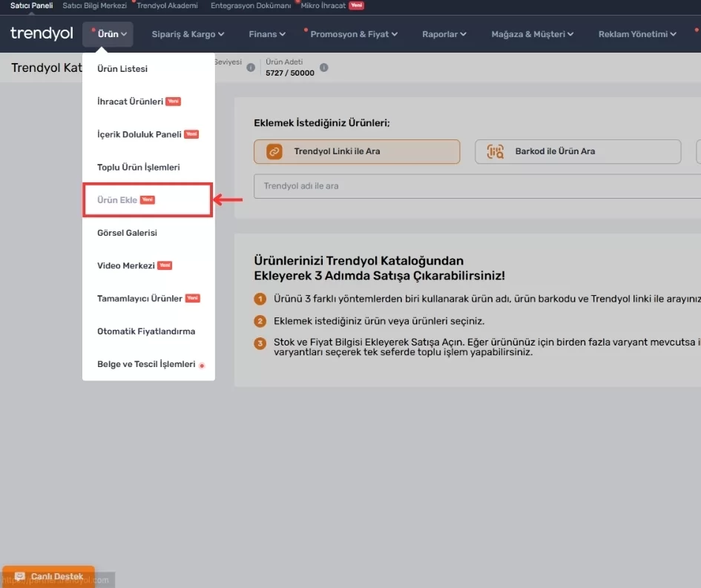Expand the Ürün dropdown menu
701x588 pixels.
point(108,34)
